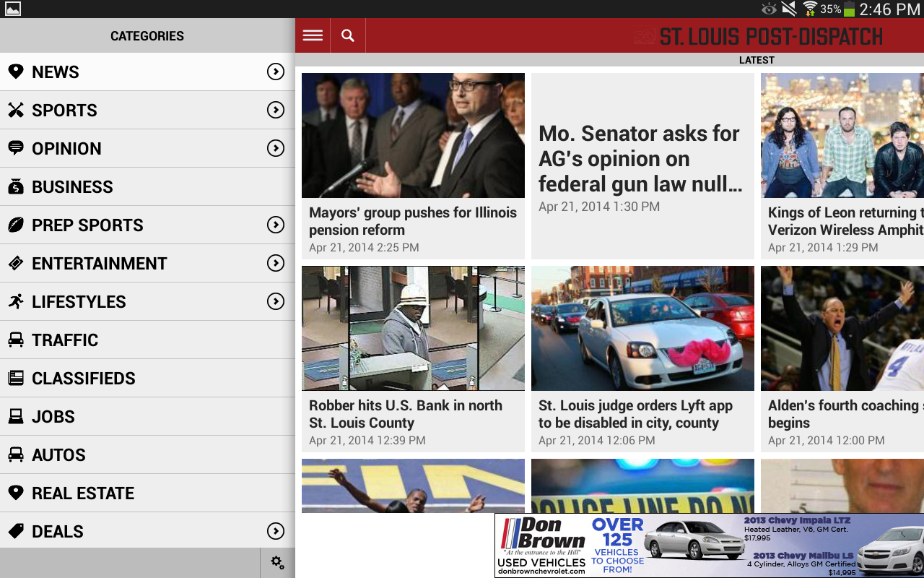
Task: Open the settings gear icon
Action: pos(278,563)
